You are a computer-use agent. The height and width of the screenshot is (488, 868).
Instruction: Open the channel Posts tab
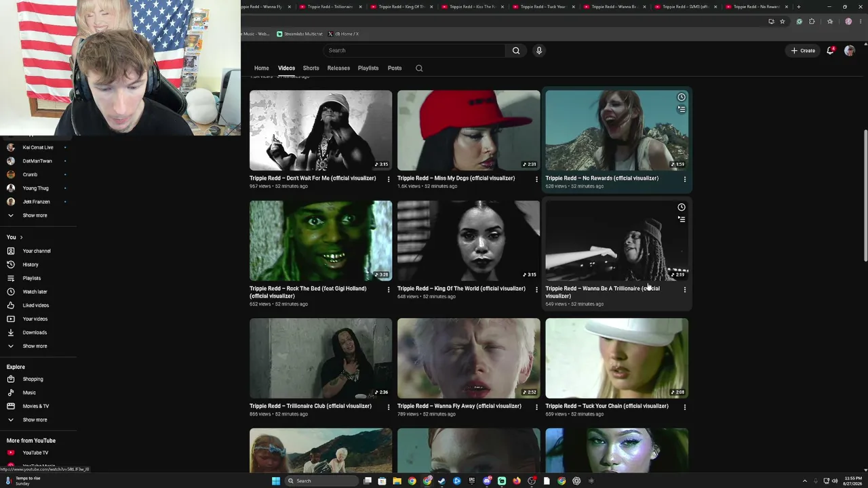[x=395, y=68]
